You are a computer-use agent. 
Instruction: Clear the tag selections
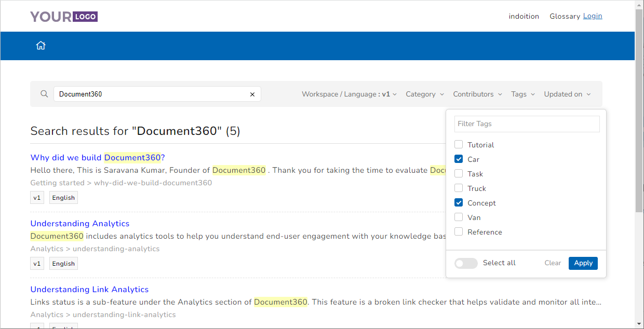553,263
